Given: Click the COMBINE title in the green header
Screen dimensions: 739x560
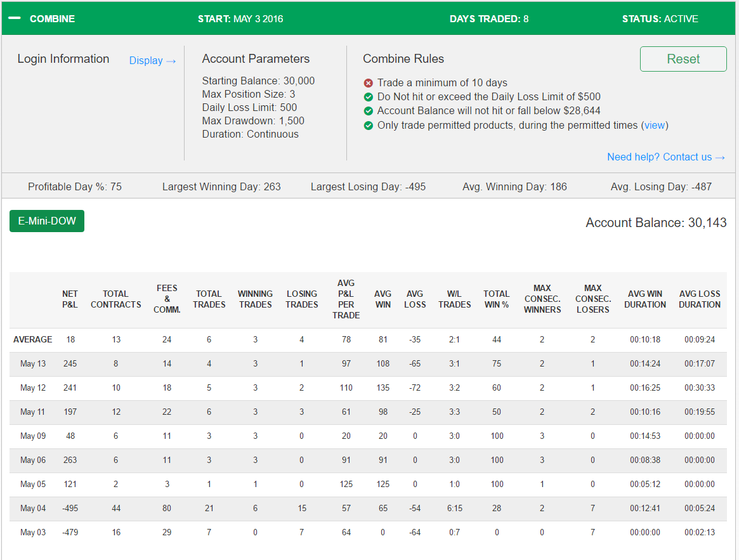Looking at the screenshot, I should [52, 19].
